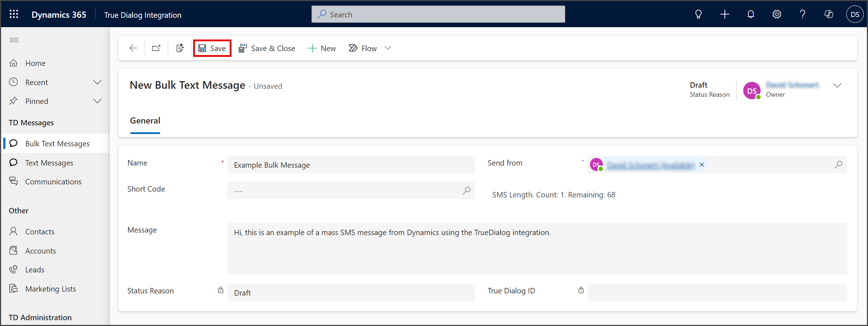Click the Name input field

tap(351, 165)
